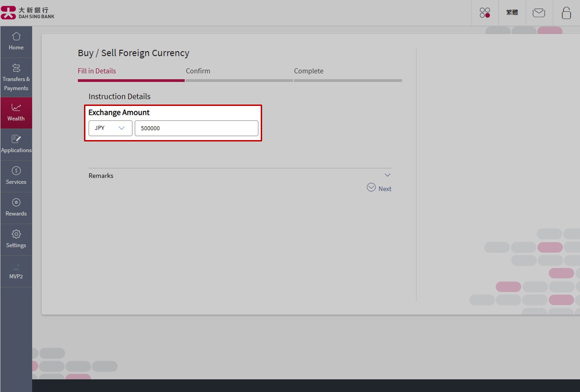The height and width of the screenshot is (392, 580).
Task: Open the Services sidebar section
Action: tap(16, 176)
